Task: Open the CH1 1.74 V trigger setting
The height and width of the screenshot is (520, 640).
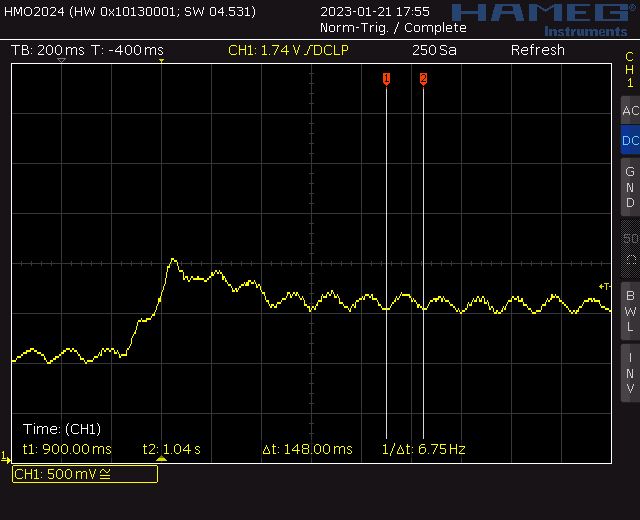Action: pos(288,50)
